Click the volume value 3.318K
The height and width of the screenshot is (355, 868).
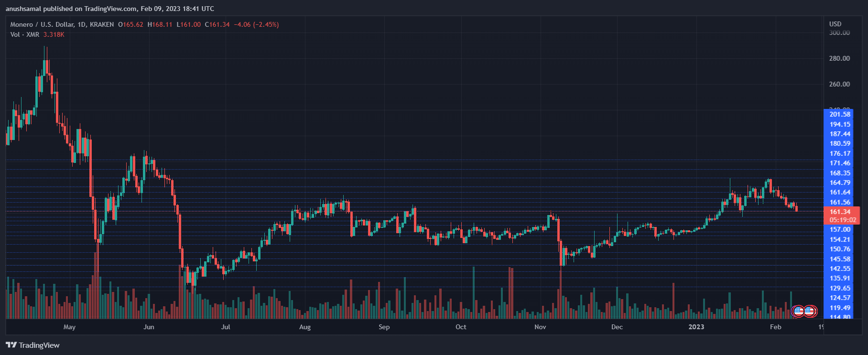tap(54, 34)
